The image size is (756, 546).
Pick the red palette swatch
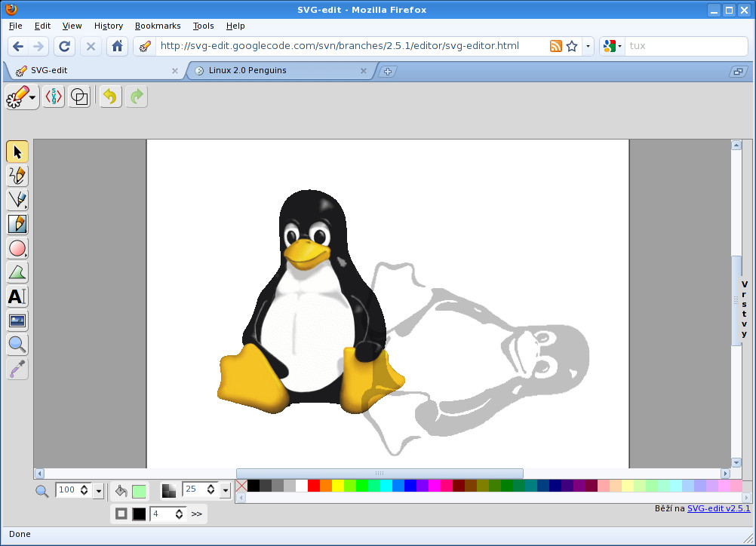(314, 486)
